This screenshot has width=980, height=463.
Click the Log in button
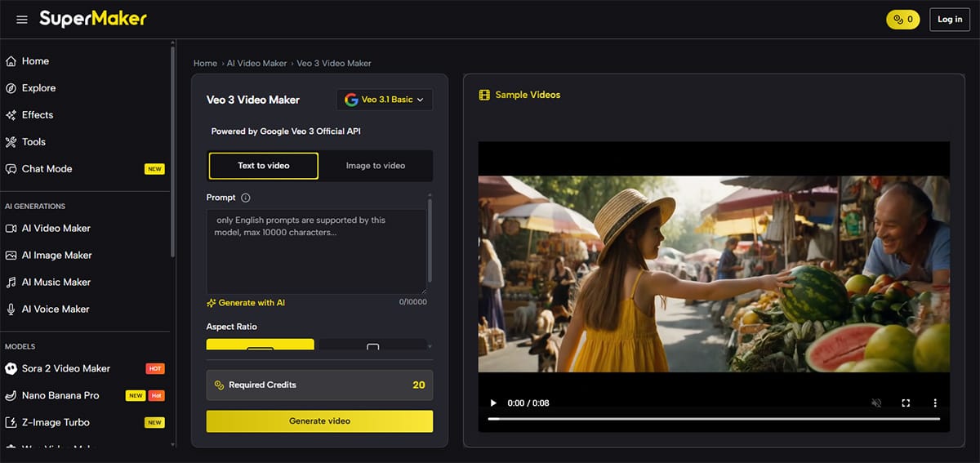coord(949,20)
